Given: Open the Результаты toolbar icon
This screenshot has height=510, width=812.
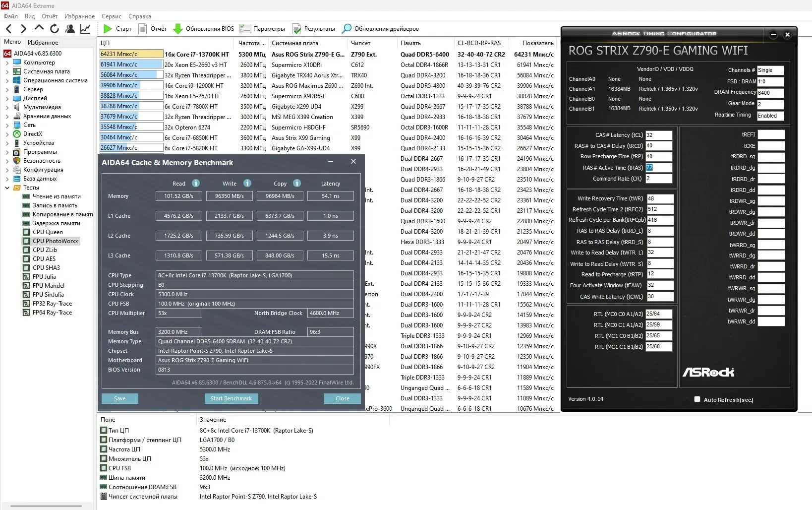Looking at the screenshot, I should [296, 29].
